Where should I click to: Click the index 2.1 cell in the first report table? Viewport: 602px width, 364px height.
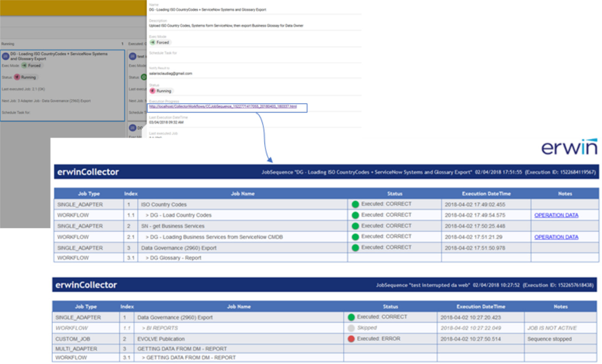131,237
